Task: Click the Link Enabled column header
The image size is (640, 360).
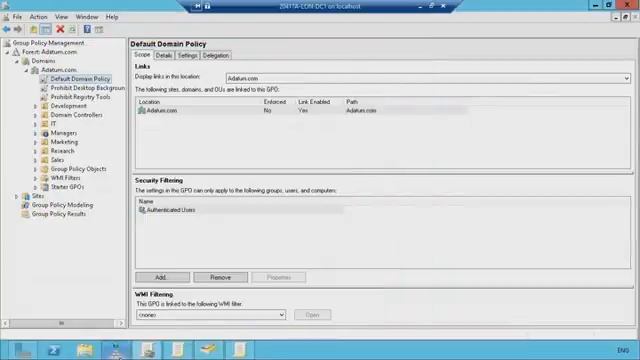Action: click(x=314, y=102)
